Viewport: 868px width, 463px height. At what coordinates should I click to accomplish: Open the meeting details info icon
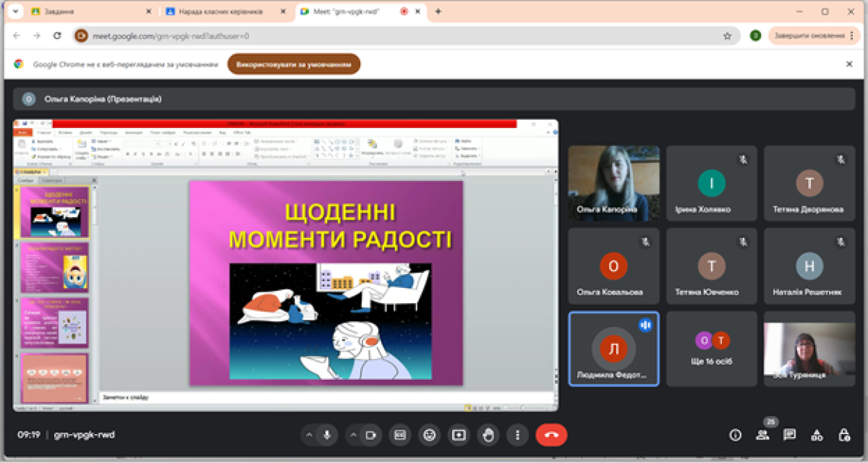click(x=736, y=435)
